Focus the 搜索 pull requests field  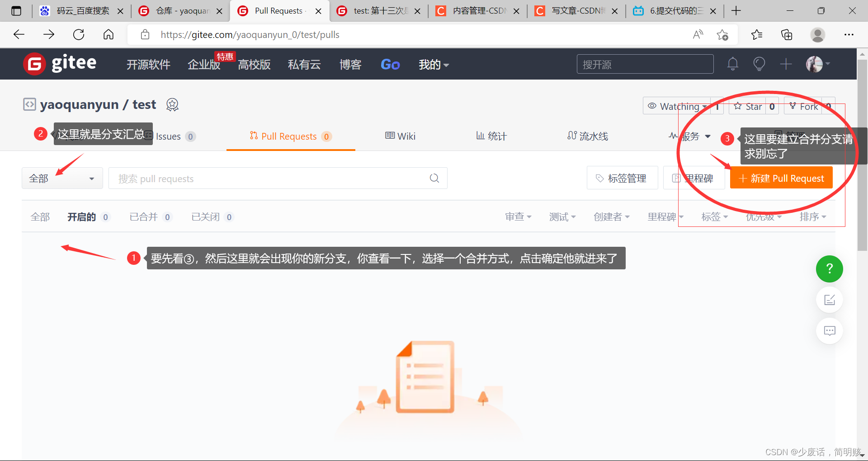[278, 178]
